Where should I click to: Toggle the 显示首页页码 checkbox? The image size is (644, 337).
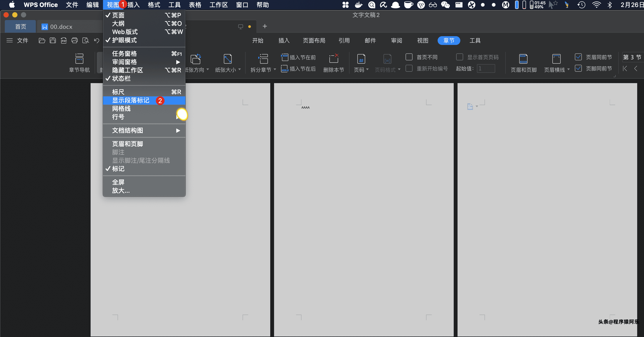click(x=459, y=57)
